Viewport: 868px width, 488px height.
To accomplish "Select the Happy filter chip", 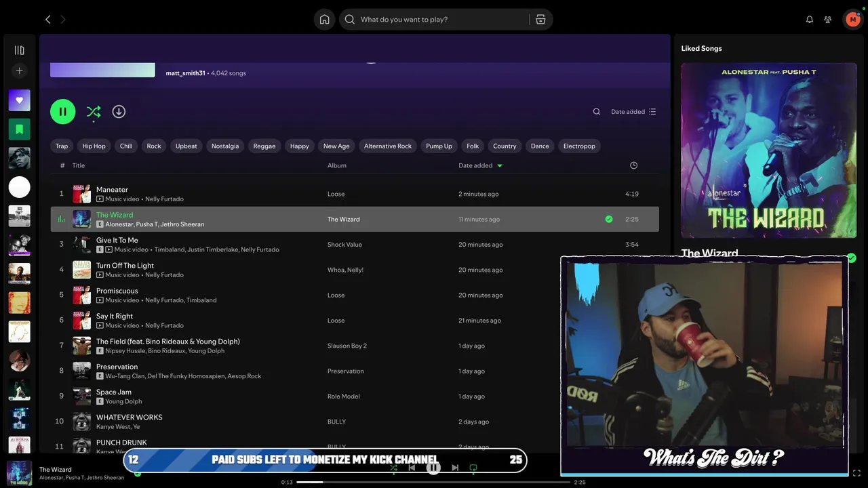I will (300, 146).
